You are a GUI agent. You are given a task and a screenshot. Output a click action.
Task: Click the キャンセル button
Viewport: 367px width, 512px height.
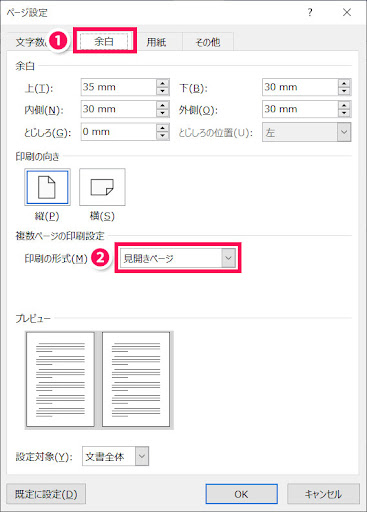[323, 494]
